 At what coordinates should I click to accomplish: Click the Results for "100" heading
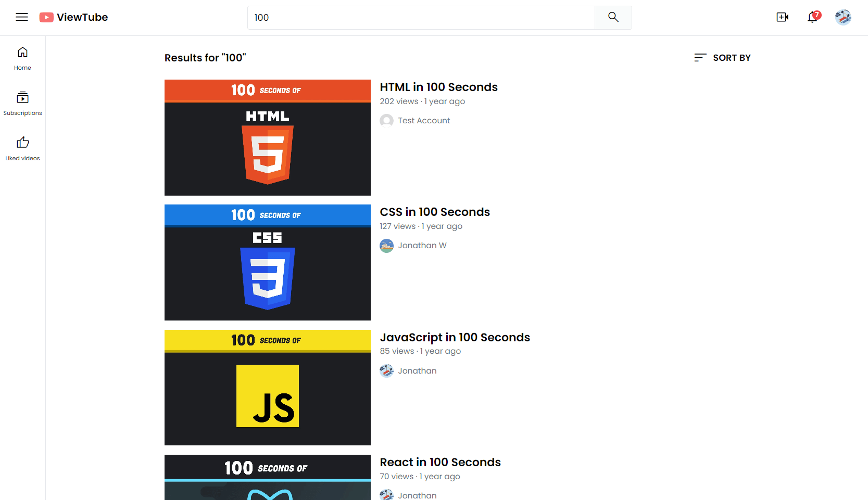pyautogui.click(x=205, y=58)
